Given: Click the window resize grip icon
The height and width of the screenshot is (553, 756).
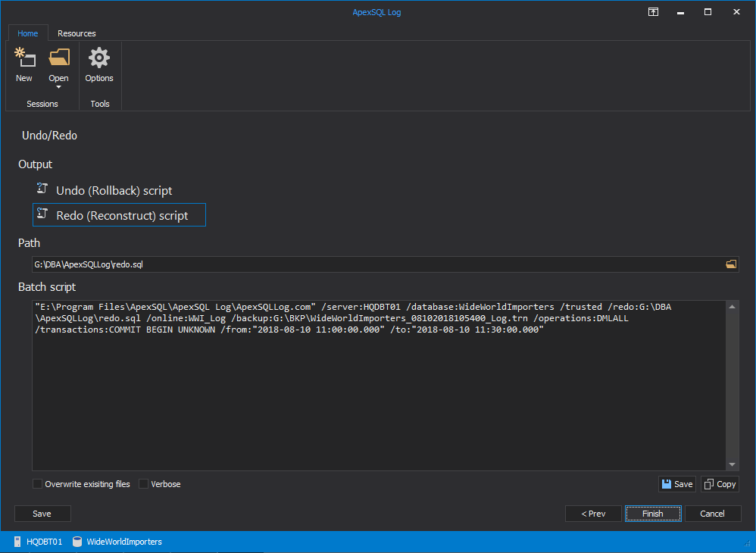Looking at the screenshot, I should pos(747,544).
